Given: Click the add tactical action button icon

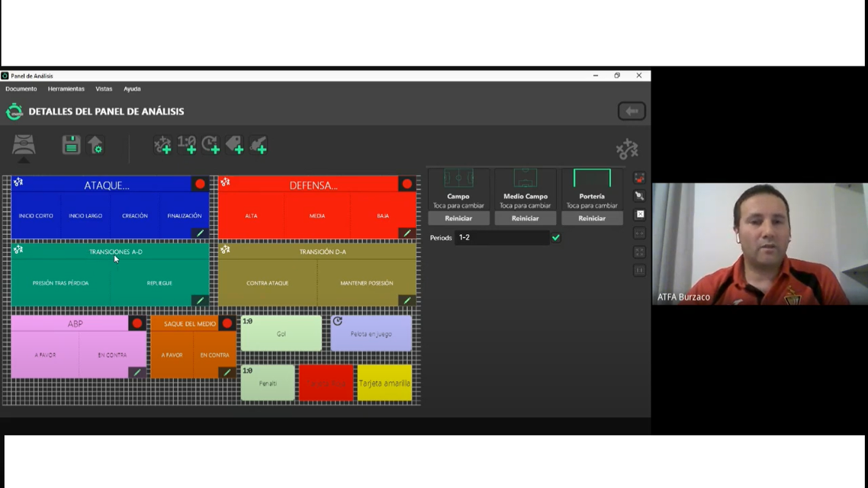Looking at the screenshot, I should [x=162, y=145].
